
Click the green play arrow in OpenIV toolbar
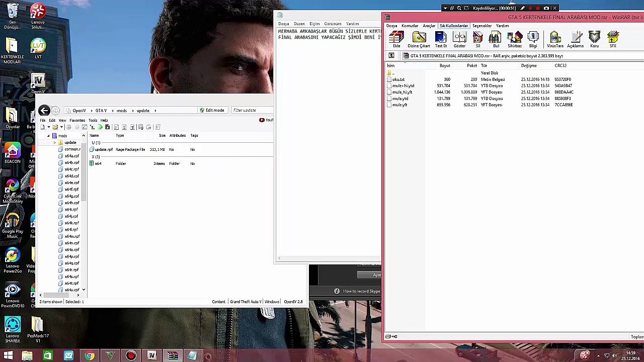(x=100, y=127)
